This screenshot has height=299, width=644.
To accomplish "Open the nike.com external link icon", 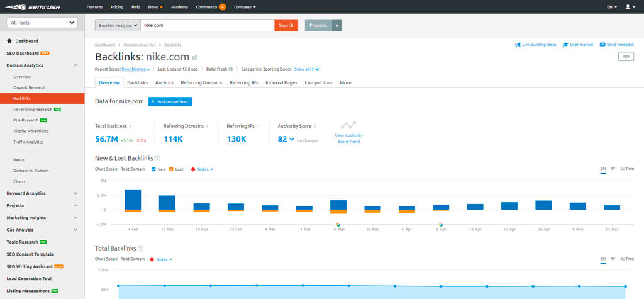I will pyautogui.click(x=195, y=57).
